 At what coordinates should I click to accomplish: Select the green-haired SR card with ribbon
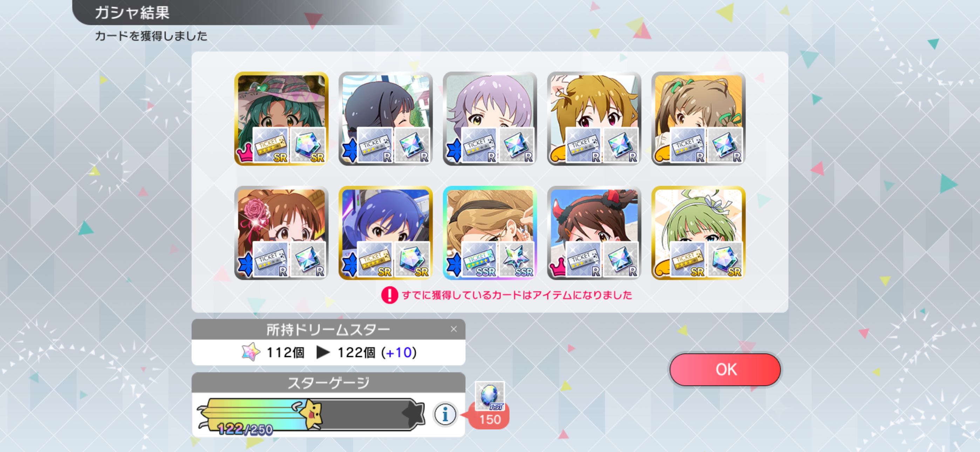click(698, 233)
